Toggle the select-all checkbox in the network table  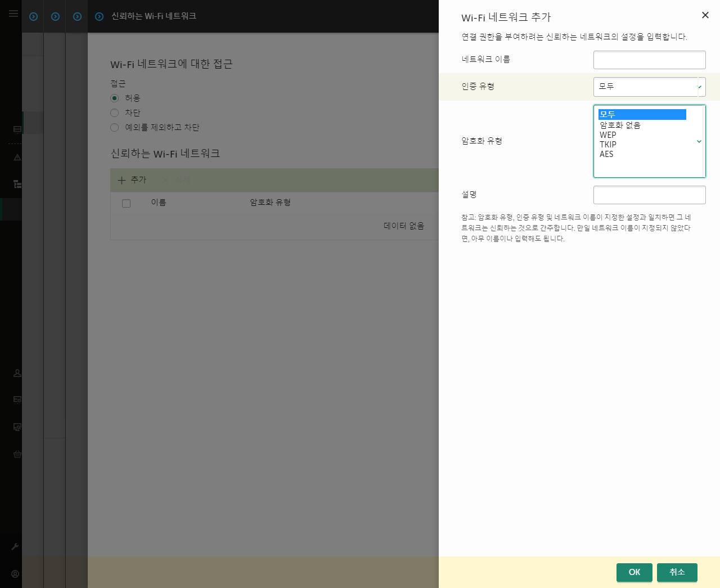pyautogui.click(x=126, y=203)
